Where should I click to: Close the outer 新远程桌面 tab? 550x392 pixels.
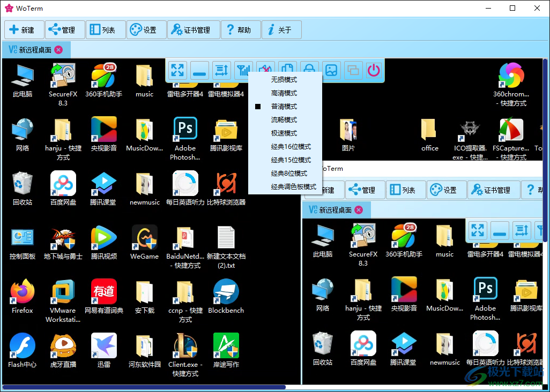pyautogui.click(x=58, y=50)
